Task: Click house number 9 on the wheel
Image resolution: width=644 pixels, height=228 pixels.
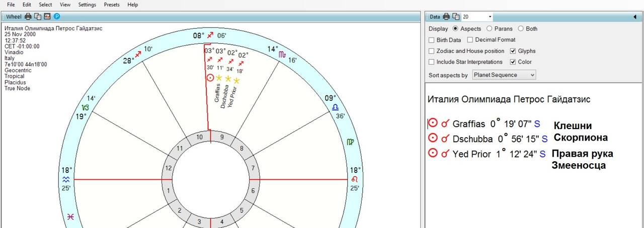Action: [x=222, y=137]
